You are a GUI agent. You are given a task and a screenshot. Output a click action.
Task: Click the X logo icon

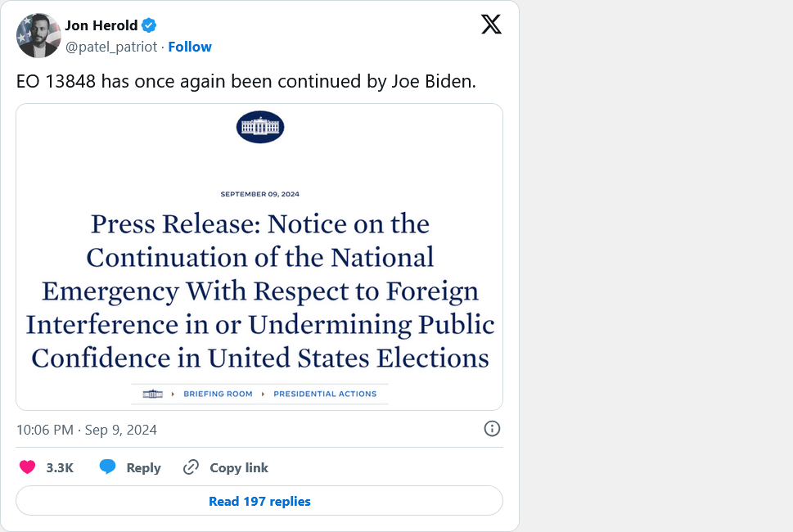click(x=491, y=25)
